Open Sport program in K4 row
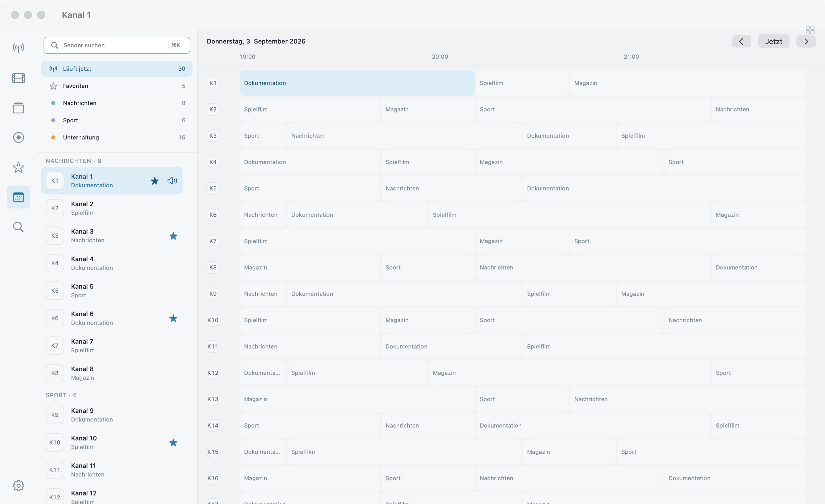 click(x=734, y=162)
